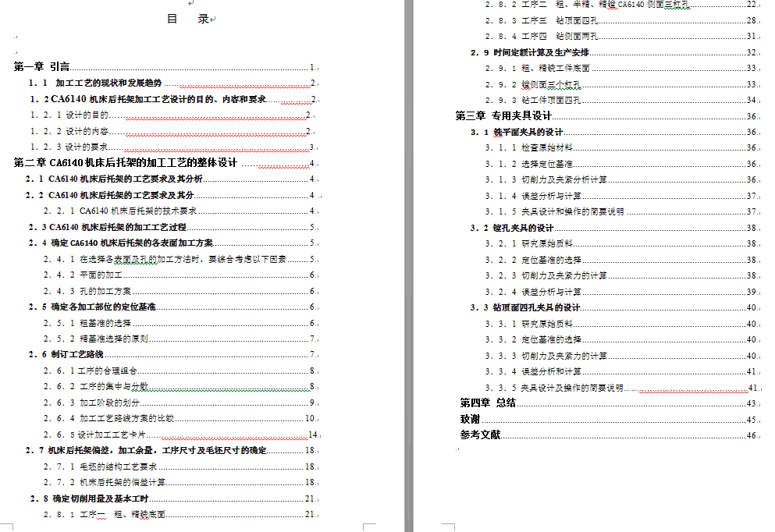Click entry 2.4.1 在选择各表面及孔的加工方法时
Image resolution: width=775 pixels, height=532 pixels.
click(x=180, y=259)
